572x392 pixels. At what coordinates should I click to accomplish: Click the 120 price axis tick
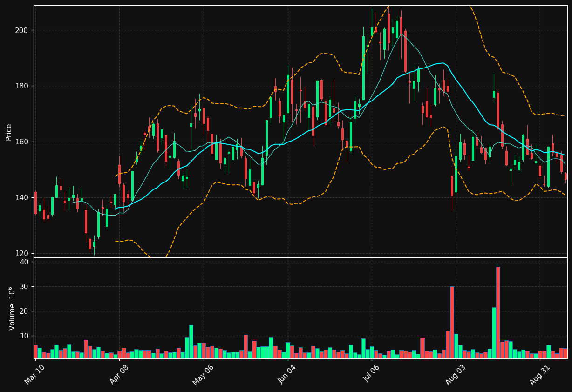(x=22, y=254)
